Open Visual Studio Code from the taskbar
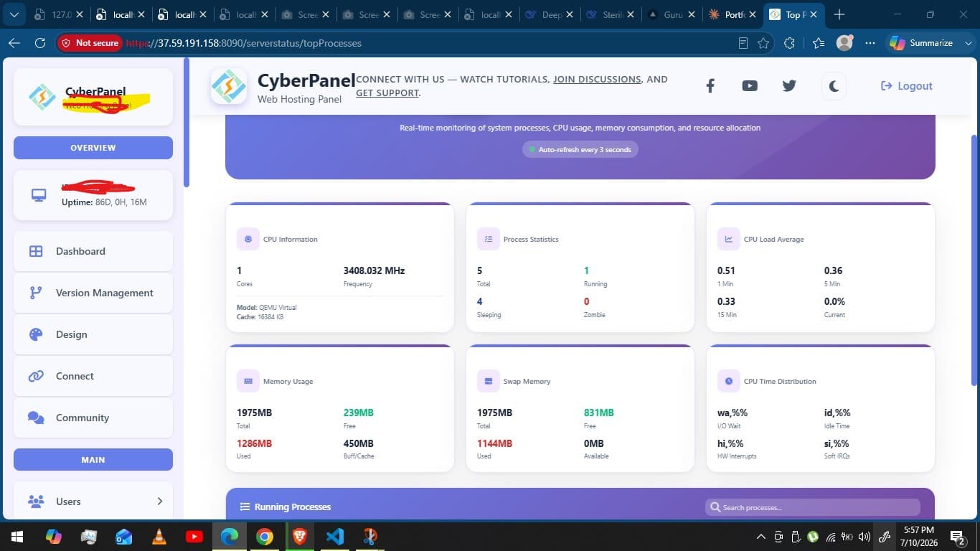This screenshot has height=551, width=980. (x=335, y=537)
